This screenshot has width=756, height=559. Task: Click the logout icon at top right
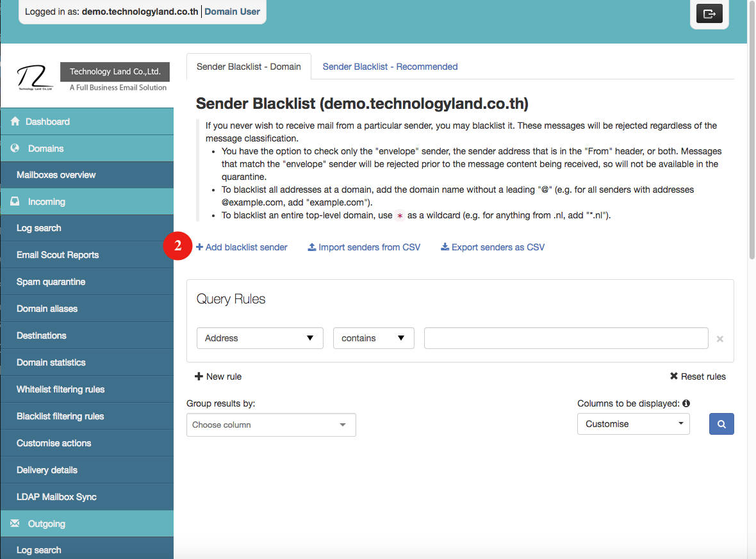[709, 13]
